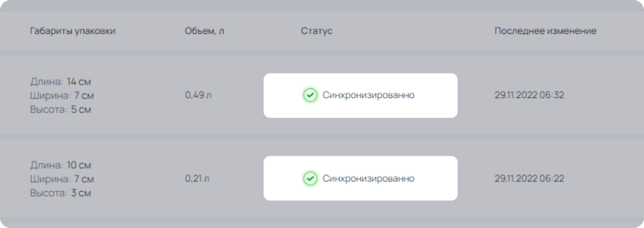The width and height of the screenshot is (644, 228).
Task: Click Длина: 14 см dimension text
Action: 60,82
